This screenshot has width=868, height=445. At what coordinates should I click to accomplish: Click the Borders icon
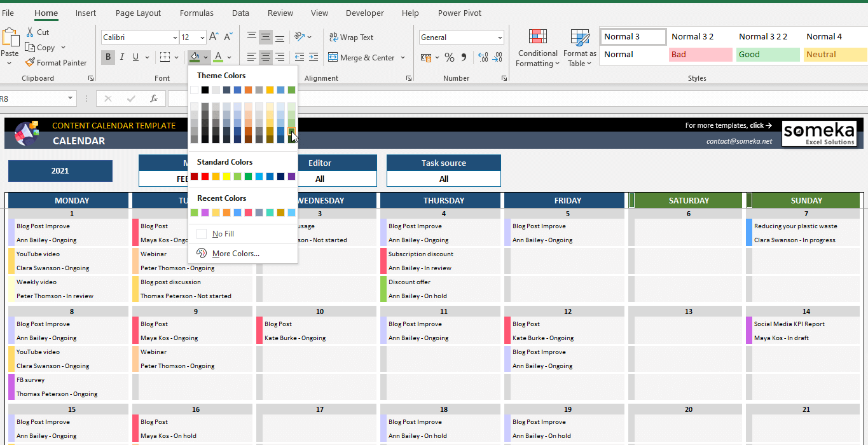tap(165, 57)
